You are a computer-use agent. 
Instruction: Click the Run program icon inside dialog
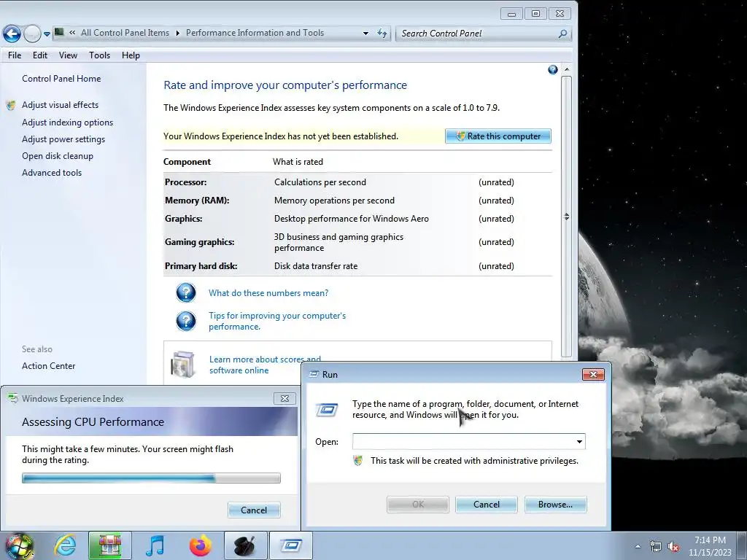click(x=327, y=410)
